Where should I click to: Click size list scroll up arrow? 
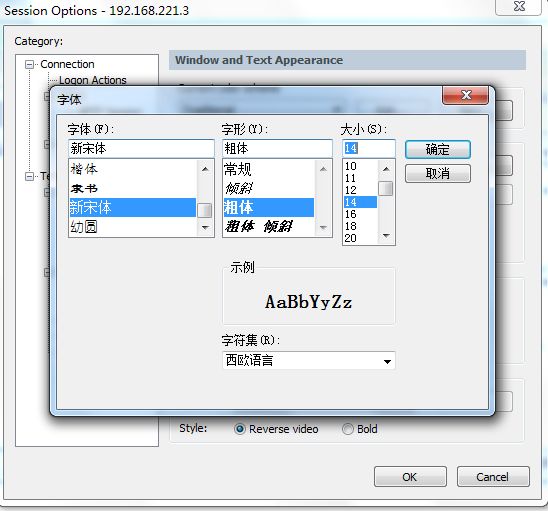386,169
